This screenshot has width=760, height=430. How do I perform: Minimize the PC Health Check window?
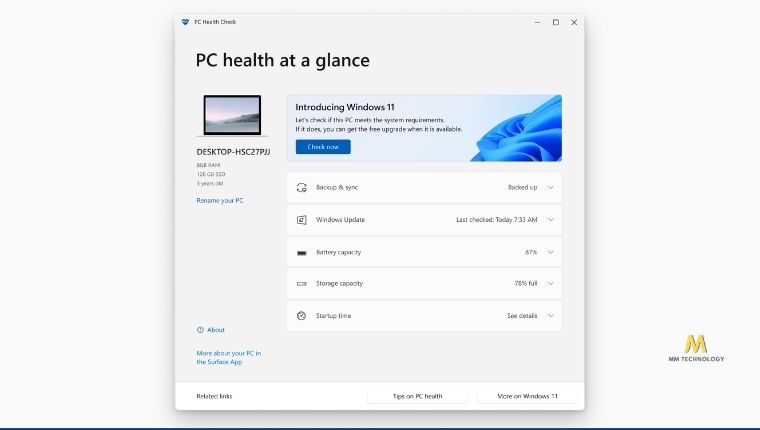tap(537, 22)
